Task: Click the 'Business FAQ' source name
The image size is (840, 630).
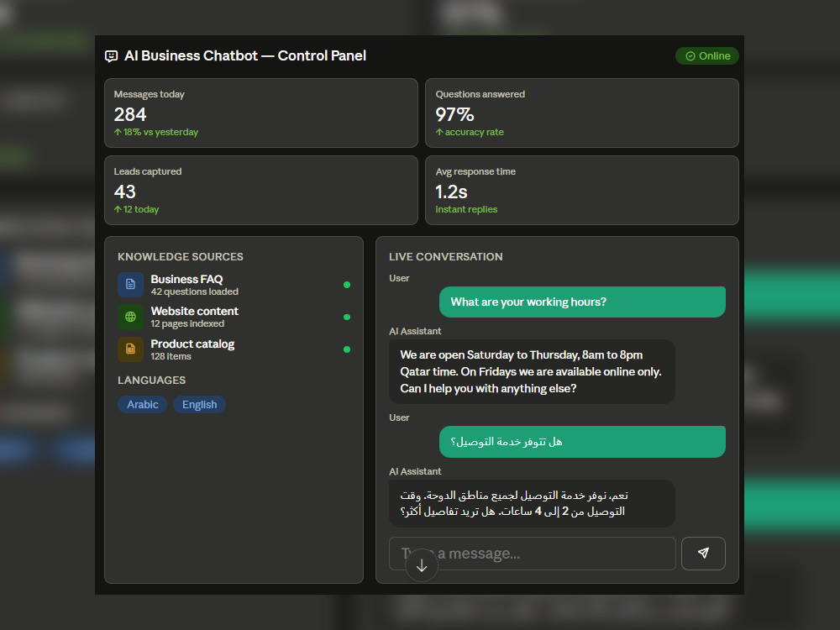Action: pyautogui.click(x=186, y=279)
